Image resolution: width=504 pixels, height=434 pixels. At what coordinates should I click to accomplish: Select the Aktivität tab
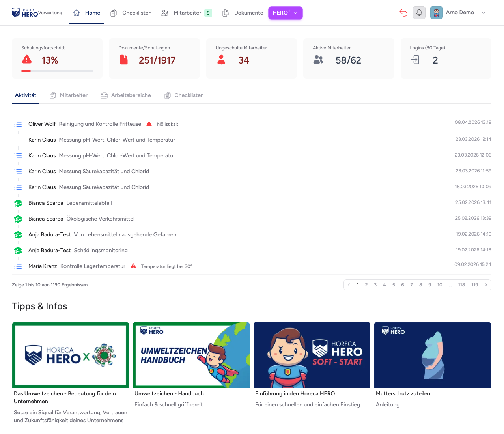coord(26,95)
